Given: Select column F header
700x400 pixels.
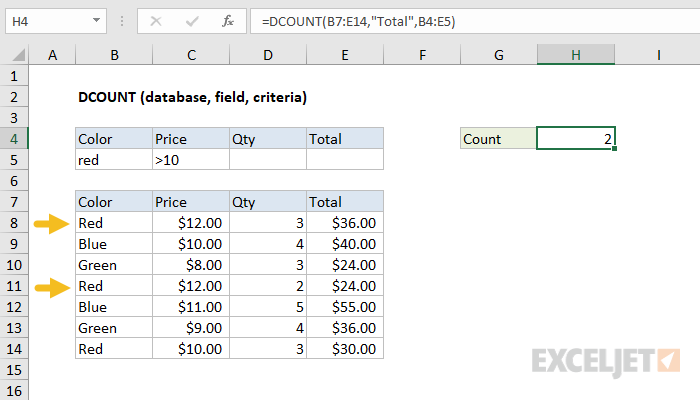Looking at the screenshot, I should 422,55.
